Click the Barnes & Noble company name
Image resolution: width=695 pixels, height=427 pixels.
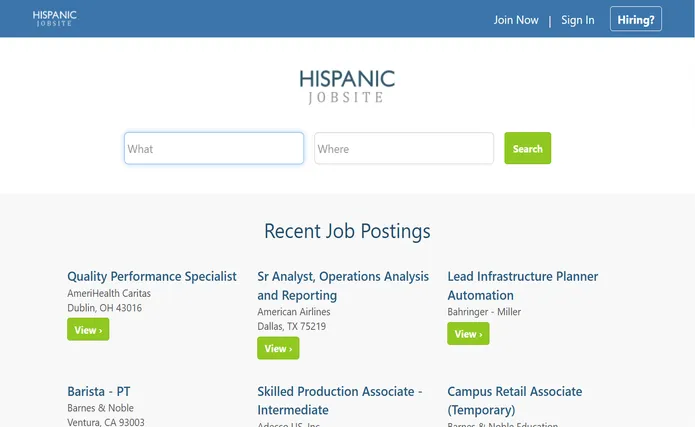101,408
